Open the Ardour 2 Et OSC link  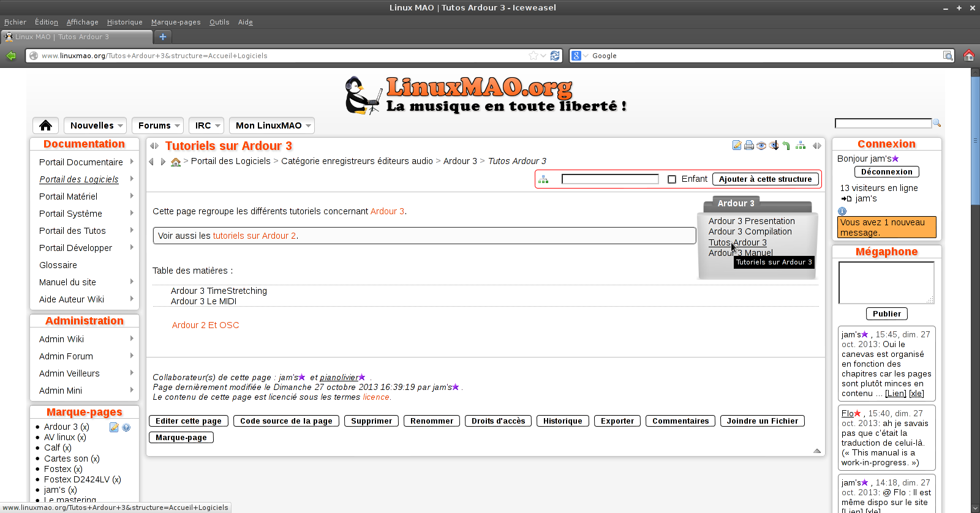tap(205, 325)
